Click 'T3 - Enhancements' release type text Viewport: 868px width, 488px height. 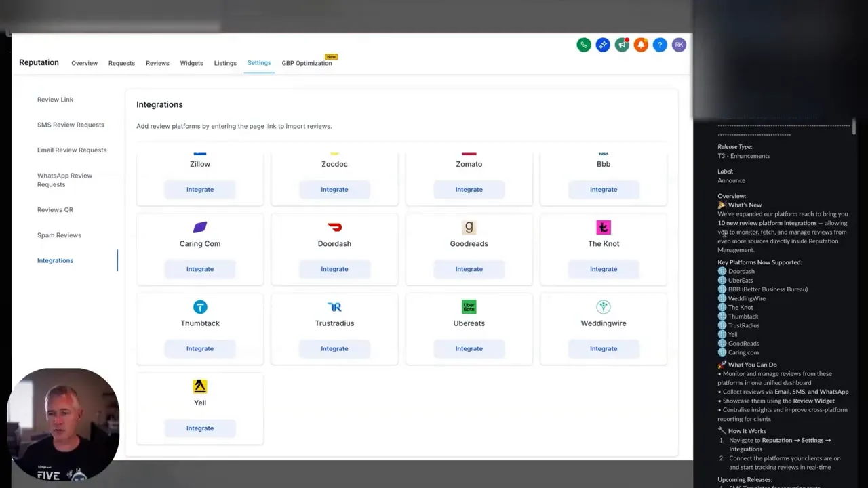point(744,156)
